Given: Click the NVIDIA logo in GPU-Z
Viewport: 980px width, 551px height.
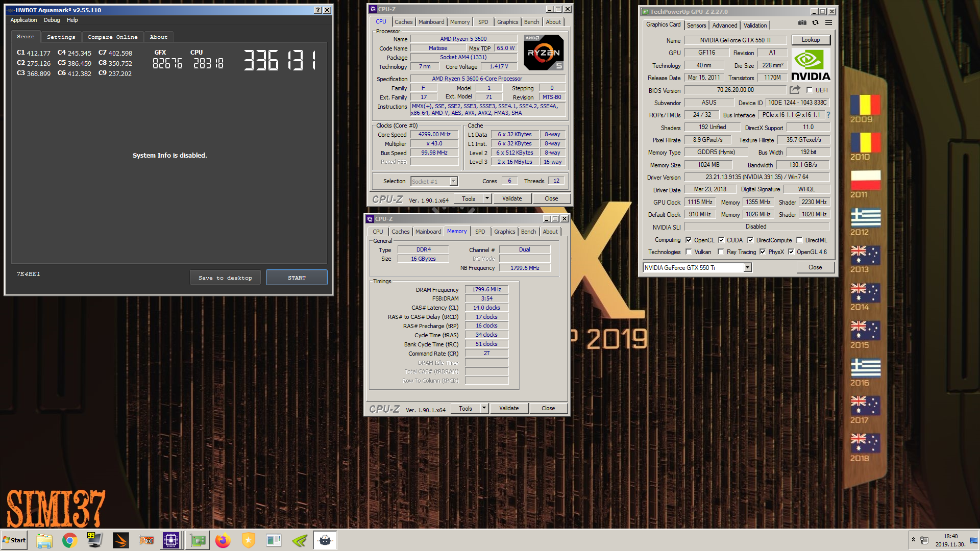Looking at the screenshot, I should click(811, 65).
